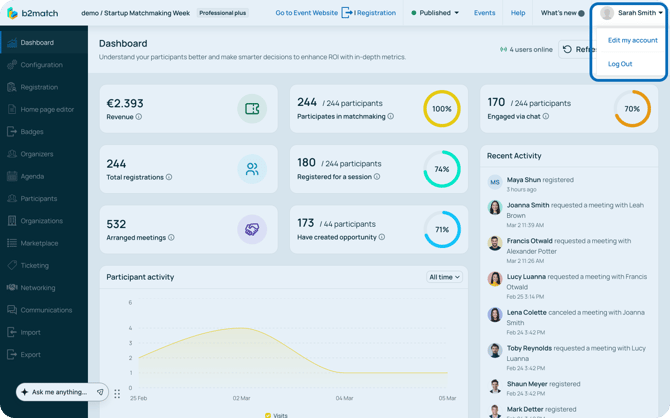Click the Total registrations people icon

tap(252, 169)
